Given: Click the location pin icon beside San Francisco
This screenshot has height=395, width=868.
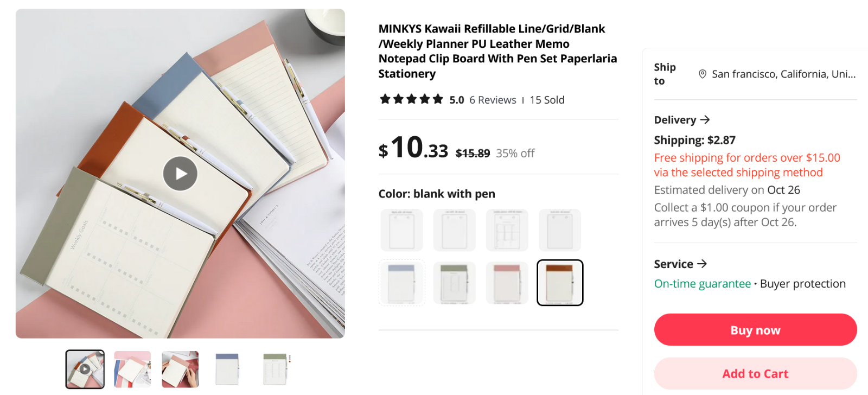Looking at the screenshot, I should (x=702, y=74).
